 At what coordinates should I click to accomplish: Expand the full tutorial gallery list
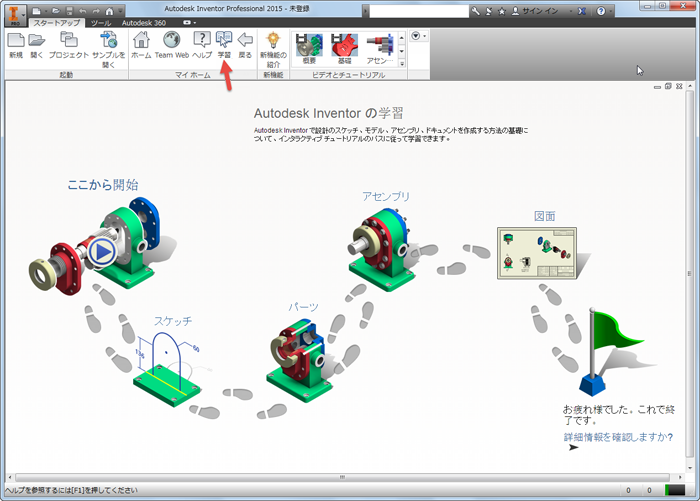click(402, 64)
